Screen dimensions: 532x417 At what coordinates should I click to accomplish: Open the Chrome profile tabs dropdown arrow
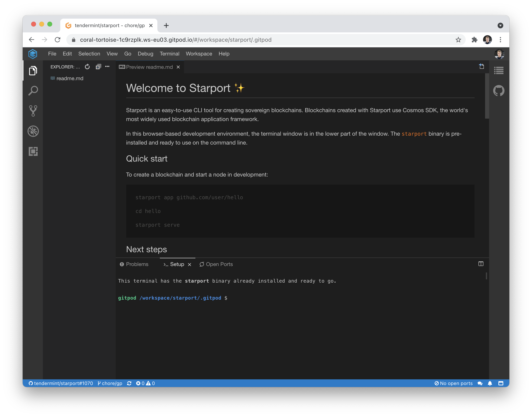pos(500,25)
